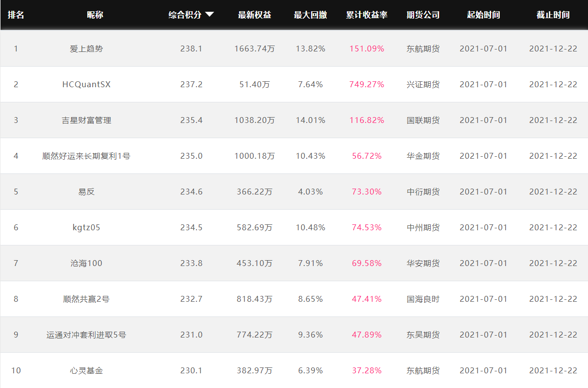Click 中衍期货 company cell
Image resolution: width=588 pixels, height=388 pixels.
click(423, 192)
